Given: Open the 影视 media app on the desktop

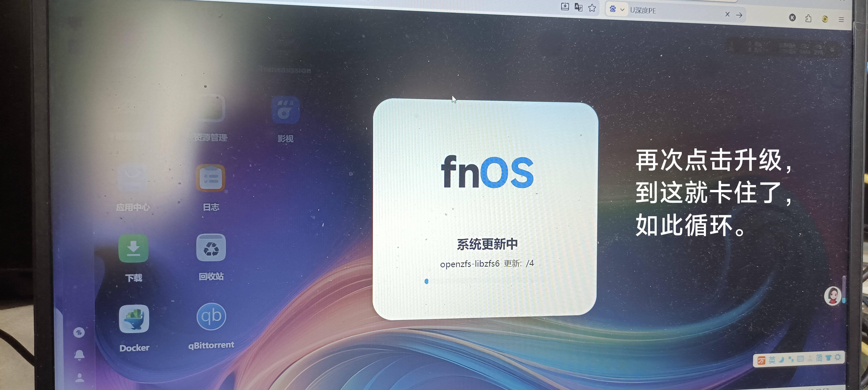Looking at the screenshot, I should (285, 110).
